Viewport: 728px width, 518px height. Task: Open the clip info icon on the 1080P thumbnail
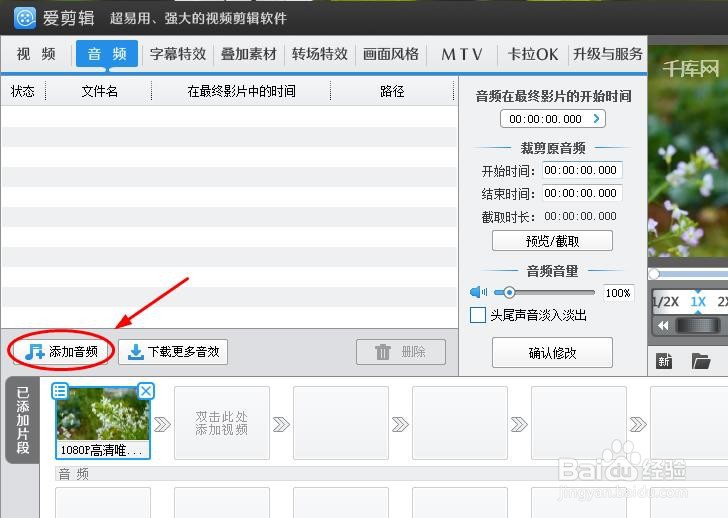coord(60,391)
